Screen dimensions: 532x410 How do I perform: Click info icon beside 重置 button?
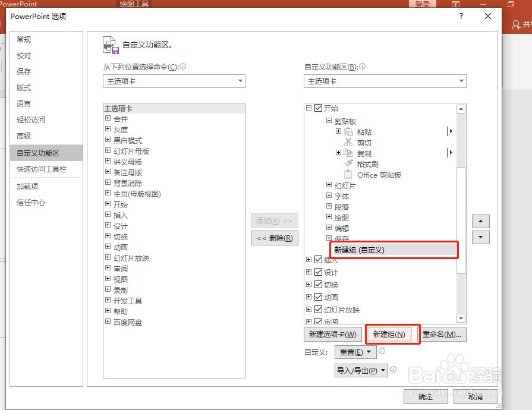(382, 351)
